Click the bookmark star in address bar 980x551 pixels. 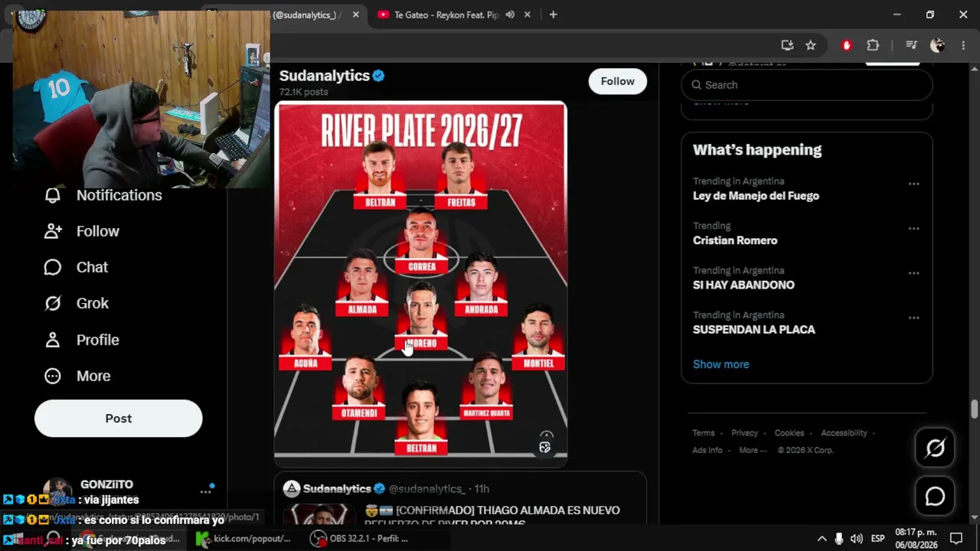pyautogui.click(x=811, y=45)
